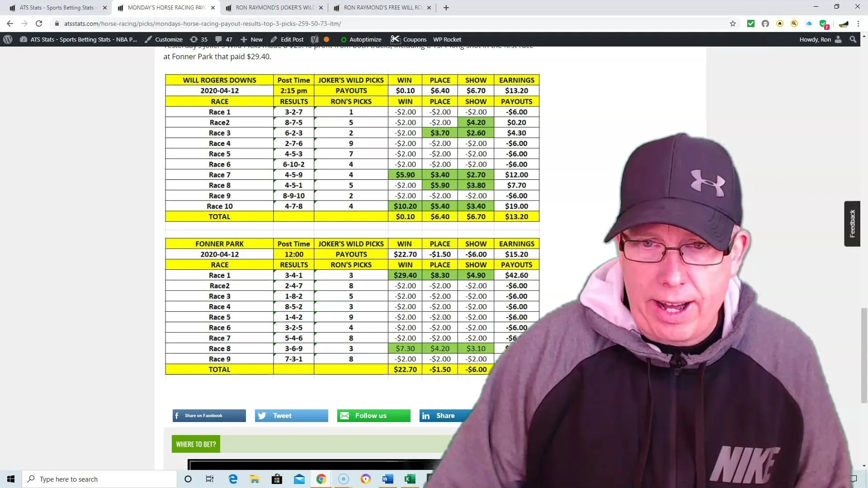Open ATS Stats site name menu

[78, 39]
